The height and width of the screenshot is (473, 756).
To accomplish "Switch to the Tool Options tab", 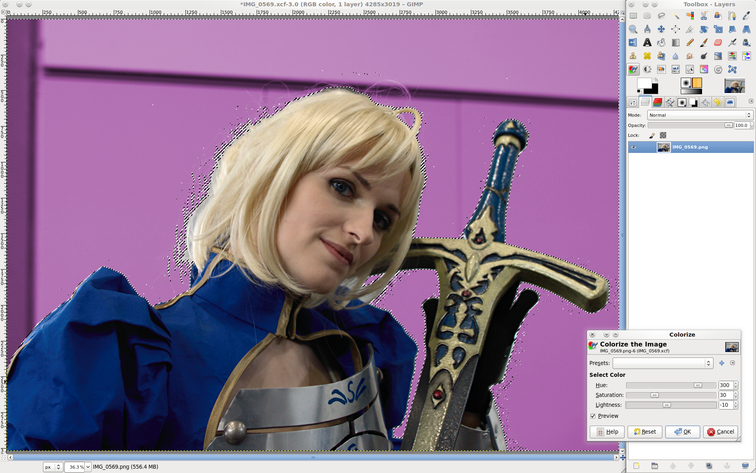I will click(633, 102).
